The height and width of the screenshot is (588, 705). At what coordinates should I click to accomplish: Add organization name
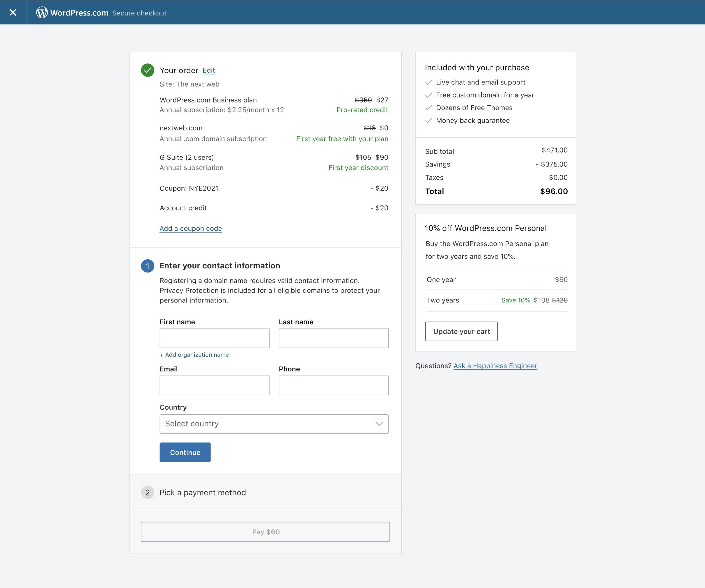tap(194, 355)
